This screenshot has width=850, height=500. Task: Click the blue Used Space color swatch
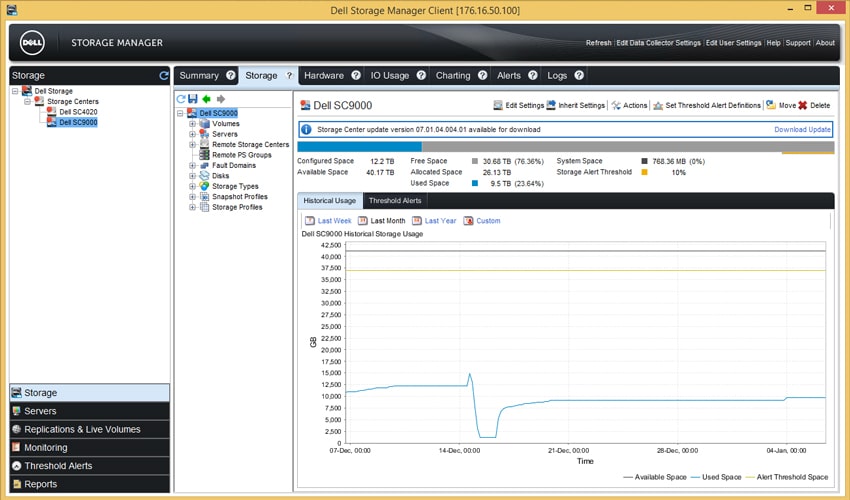point(475,183)
